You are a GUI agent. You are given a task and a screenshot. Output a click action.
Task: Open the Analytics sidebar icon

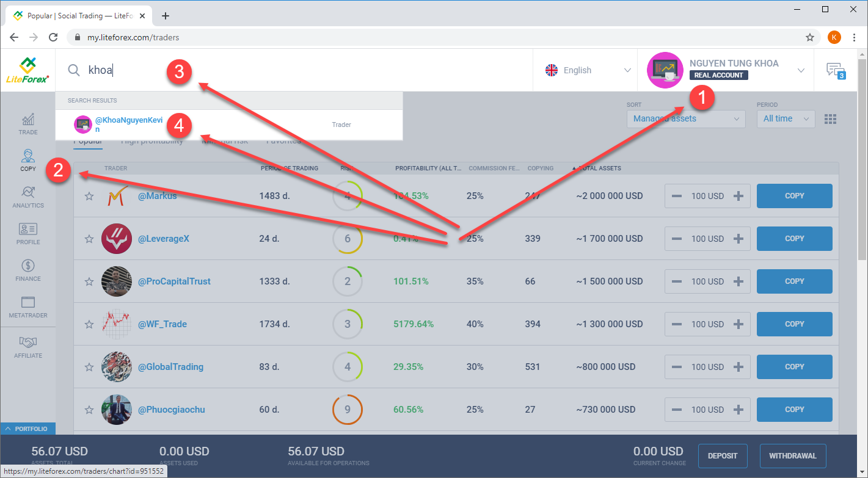[x=27, y=197]
